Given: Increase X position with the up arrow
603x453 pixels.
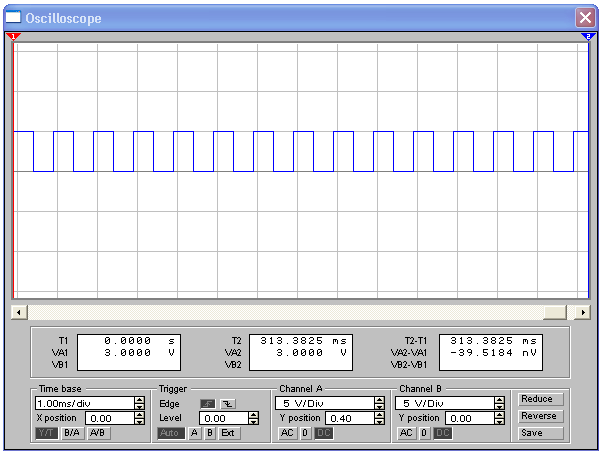Looking at the screenshot, I should [140, 415].
